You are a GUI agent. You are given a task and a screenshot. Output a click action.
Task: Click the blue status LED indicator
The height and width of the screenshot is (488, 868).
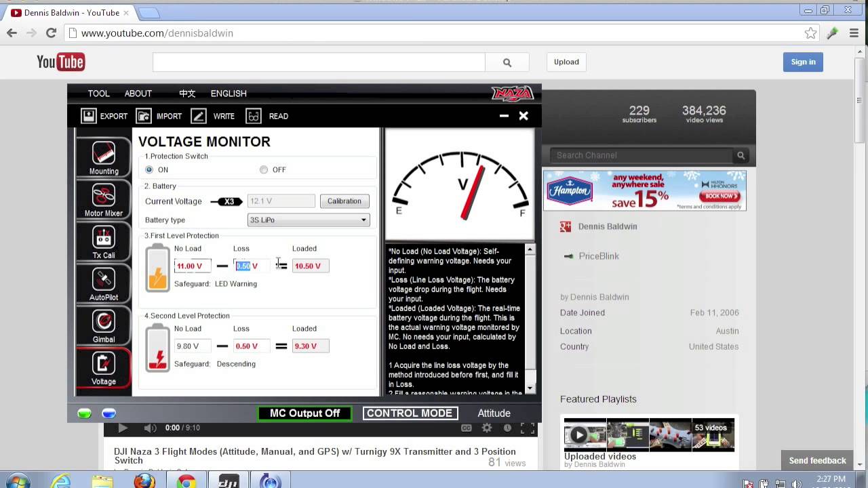[x=108, y=413]
